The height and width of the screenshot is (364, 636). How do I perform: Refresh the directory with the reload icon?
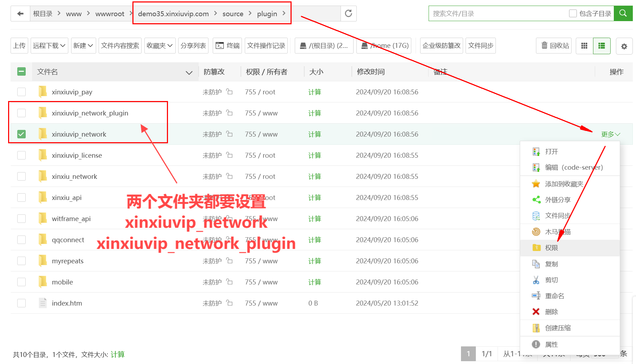348,14
